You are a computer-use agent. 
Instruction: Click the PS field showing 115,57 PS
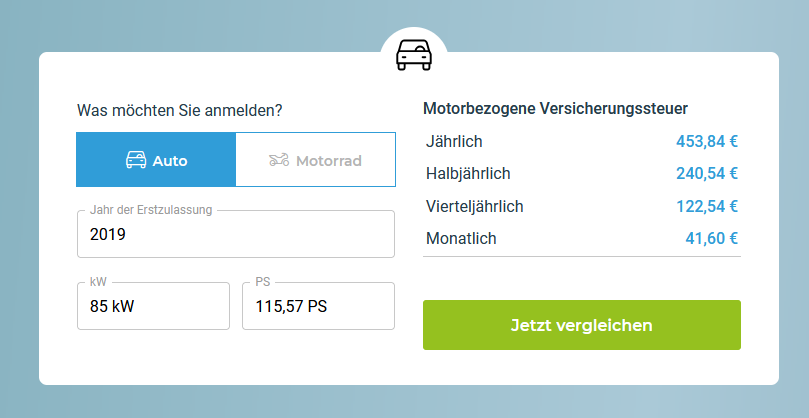click(x=318, y=307)
